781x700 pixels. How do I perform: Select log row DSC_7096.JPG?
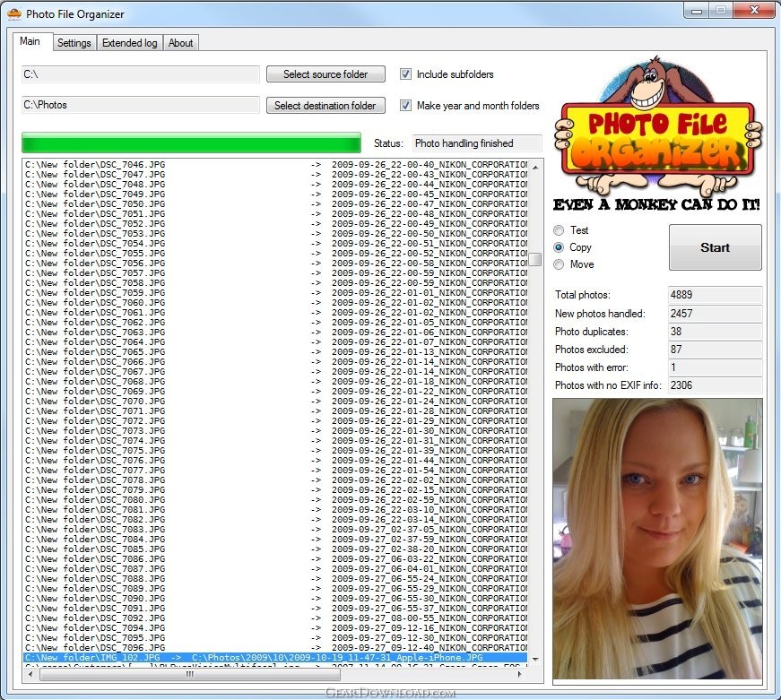pyautogui.click(x=275, y=647)
